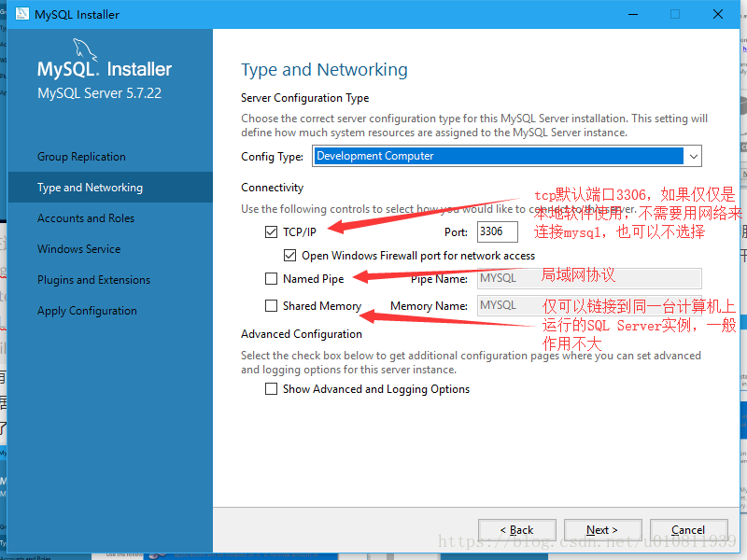Click the Memory Name field
Viewport: 747px width, 560px height.
coord(589,306)
